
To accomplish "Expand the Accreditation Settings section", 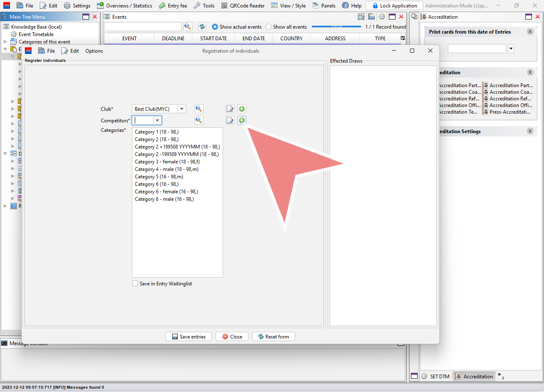I will pyautogui.click(x=530, y=131).
